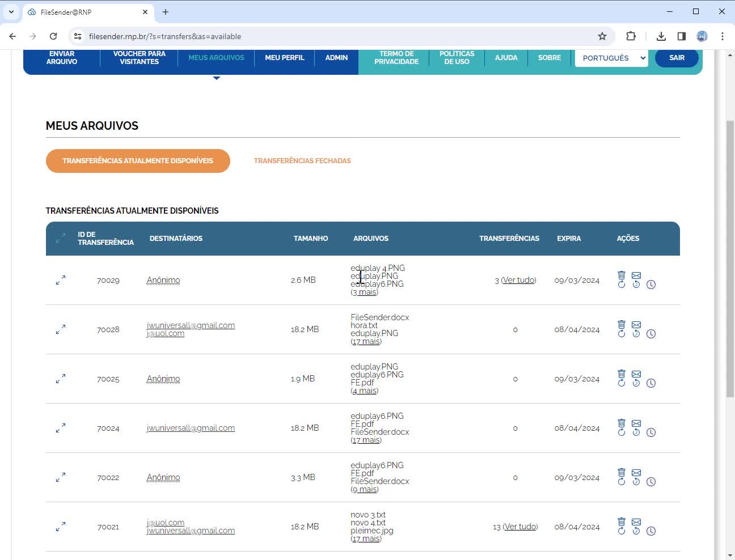The height and width of the screenshot is (560, 735).
Task: Delete transfer 70028 with trash icon
Action: tap(622, 324)
